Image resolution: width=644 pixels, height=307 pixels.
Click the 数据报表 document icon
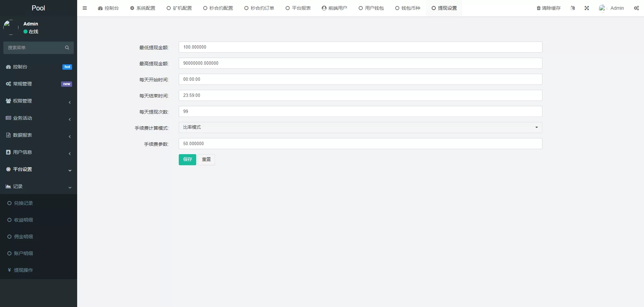8,135
